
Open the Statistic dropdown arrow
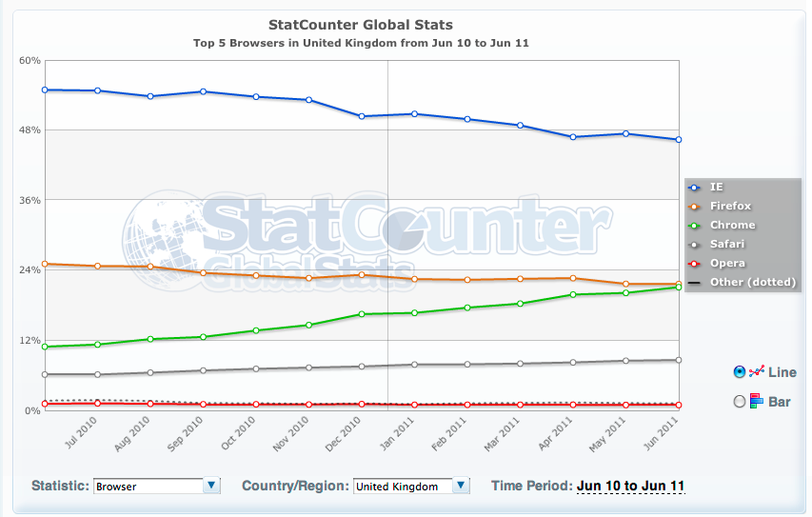pos(212,486)
